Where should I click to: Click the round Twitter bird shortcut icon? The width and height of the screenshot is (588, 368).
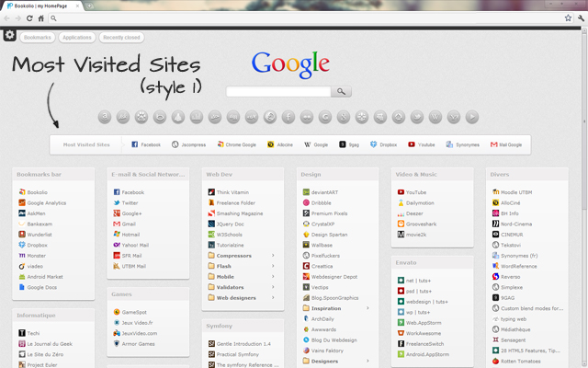coord(417,117)
